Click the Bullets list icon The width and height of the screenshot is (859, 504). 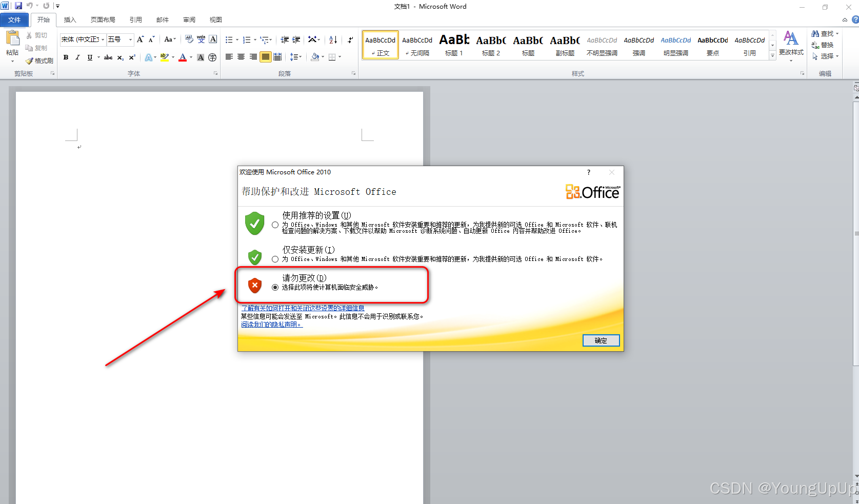(x=229, y=39)
